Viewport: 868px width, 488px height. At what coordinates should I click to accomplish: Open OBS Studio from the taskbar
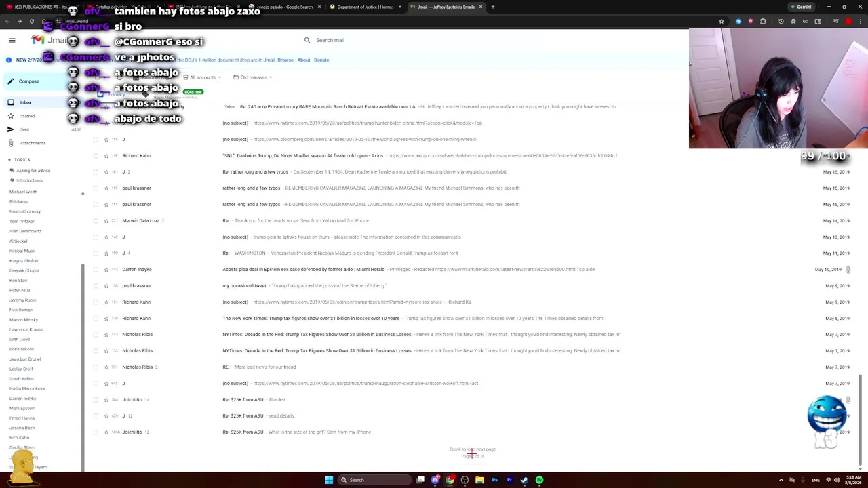point(465,480)
